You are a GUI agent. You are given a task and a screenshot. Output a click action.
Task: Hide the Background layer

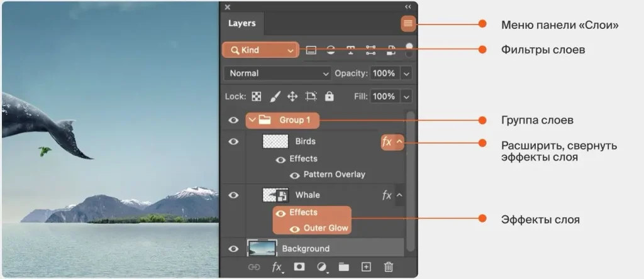(233, 249)
